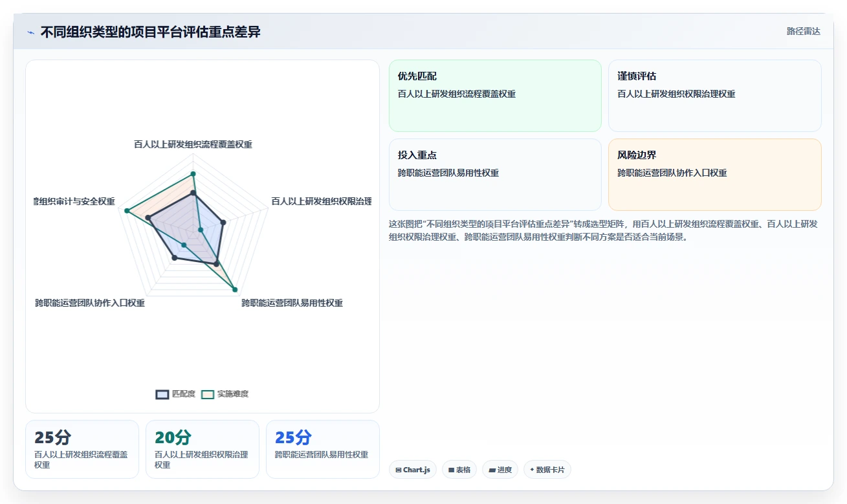The width and height of the screenshot is (847, 504).
Task: Click the description paragraph starting 这张图把
Action: pyautogui.click(x=604, y=230)
